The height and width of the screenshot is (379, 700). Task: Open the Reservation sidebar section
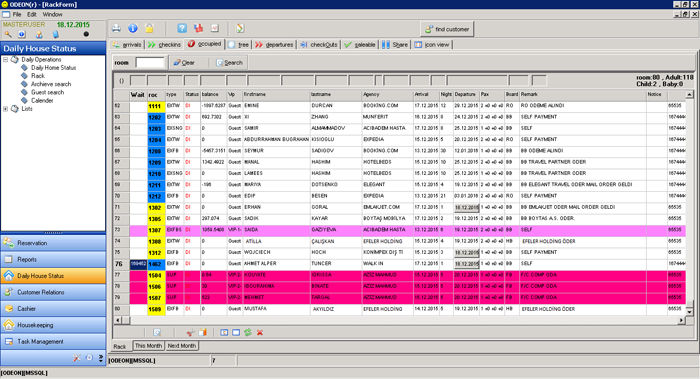tap(53, 243)
